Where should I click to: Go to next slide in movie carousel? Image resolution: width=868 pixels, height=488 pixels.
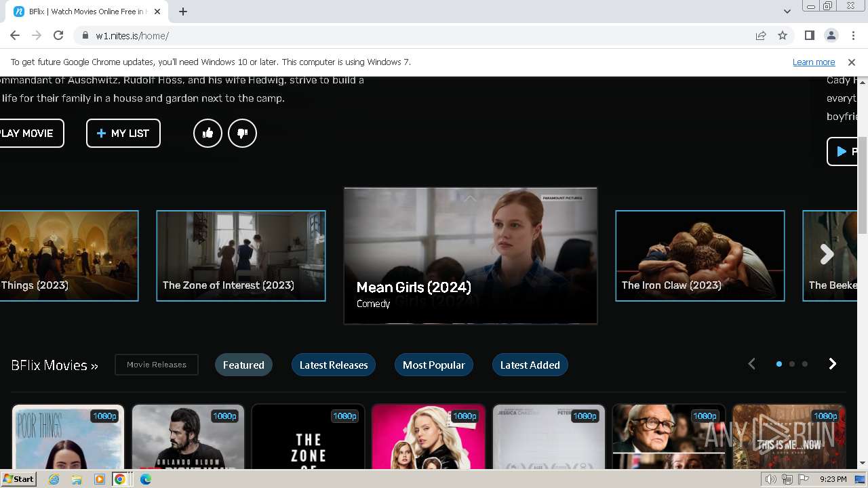click(827, 254)
